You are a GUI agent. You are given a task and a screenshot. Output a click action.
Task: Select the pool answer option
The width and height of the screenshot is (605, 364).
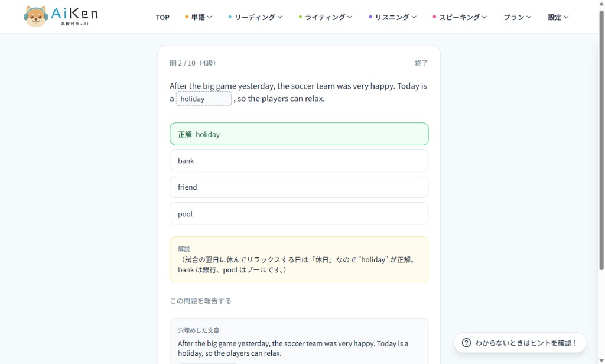tap(299, 213)
